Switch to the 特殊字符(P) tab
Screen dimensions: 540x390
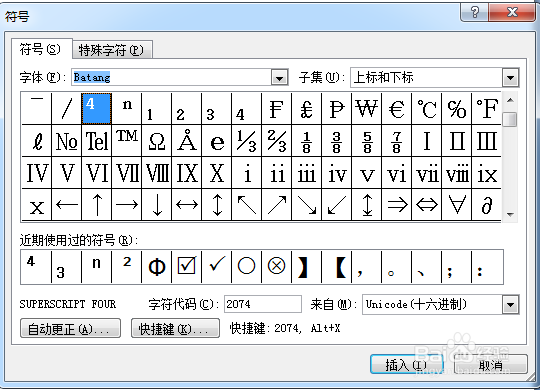[112, 50]
